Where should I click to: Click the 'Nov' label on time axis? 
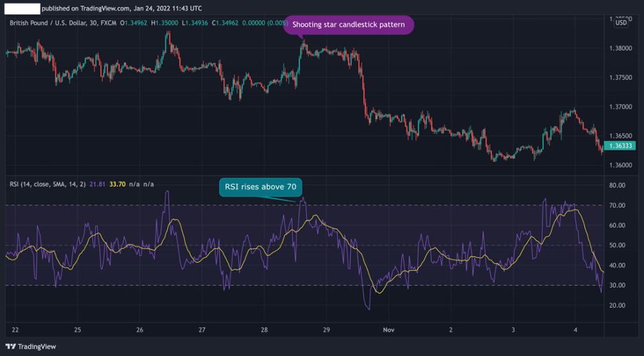click(x=389, y=330)
